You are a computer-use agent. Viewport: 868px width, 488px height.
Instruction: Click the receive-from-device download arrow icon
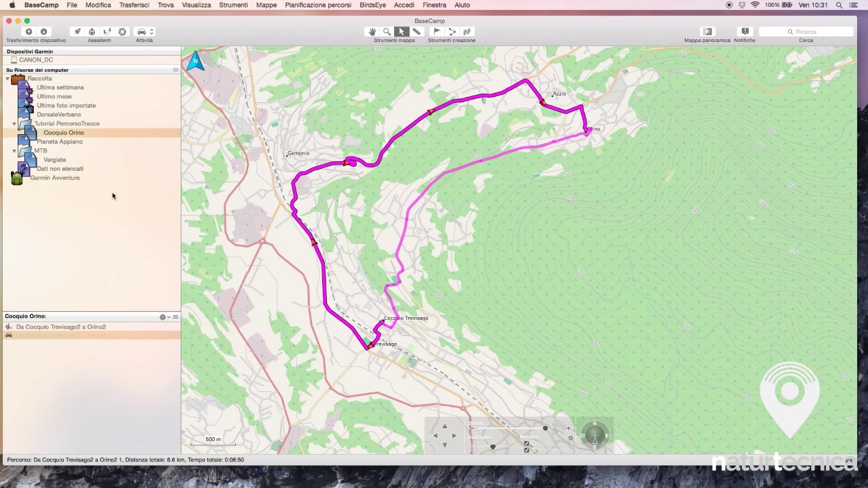click(43, 31)
